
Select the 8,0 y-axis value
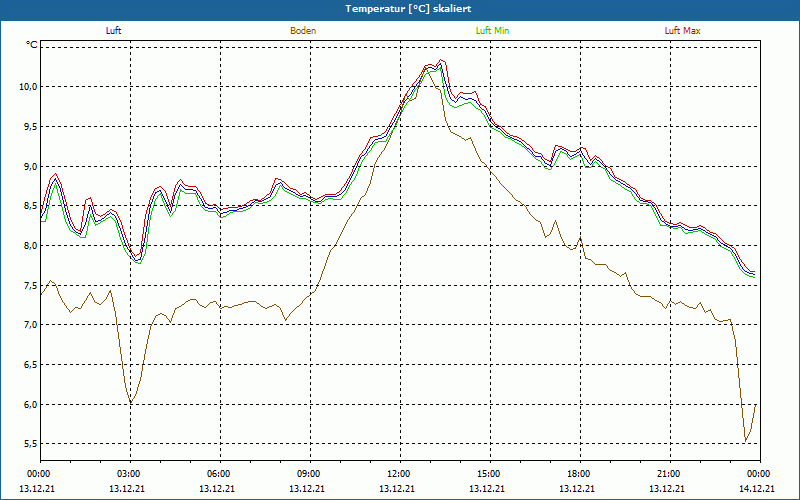tap(30, 245)
